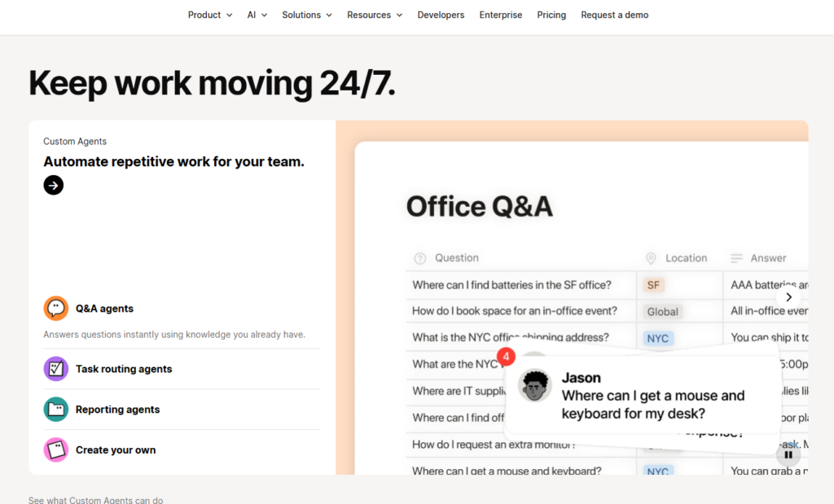Click the orange Q&A agents chat icon

[56, 309]
